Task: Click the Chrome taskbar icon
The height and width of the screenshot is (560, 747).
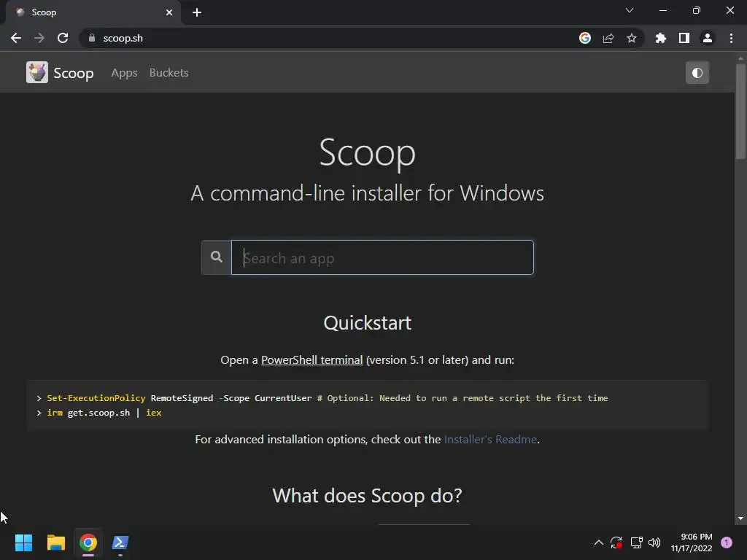Action: (x=88, y=542)
